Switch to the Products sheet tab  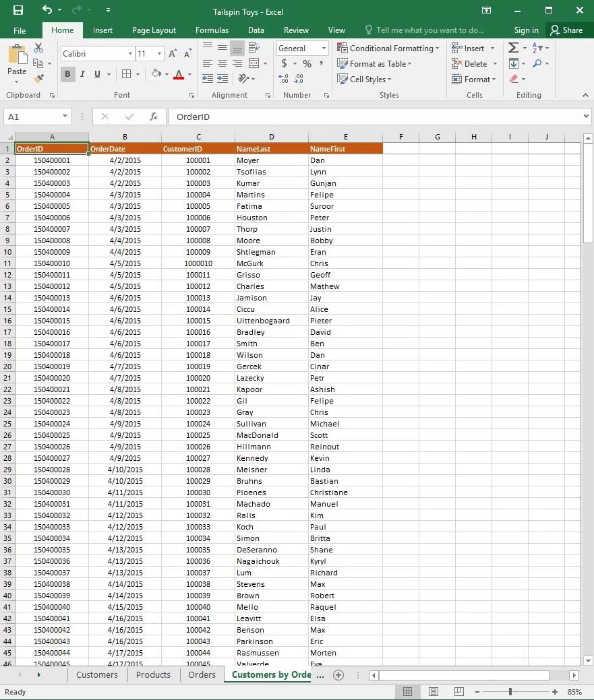point(153,674)
